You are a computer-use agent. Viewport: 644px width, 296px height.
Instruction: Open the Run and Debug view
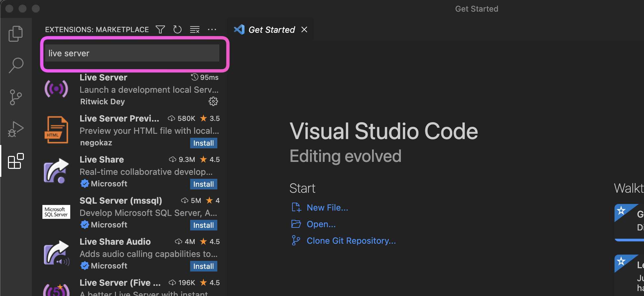click(16, 129)
